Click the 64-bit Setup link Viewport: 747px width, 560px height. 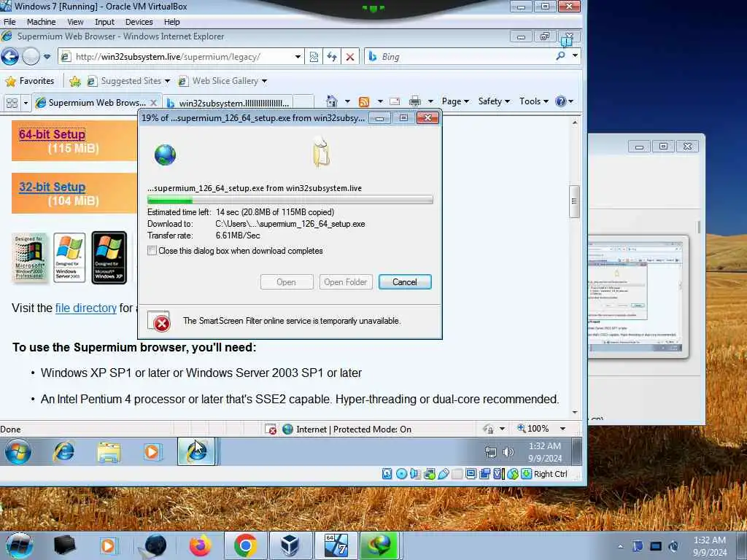52,134
